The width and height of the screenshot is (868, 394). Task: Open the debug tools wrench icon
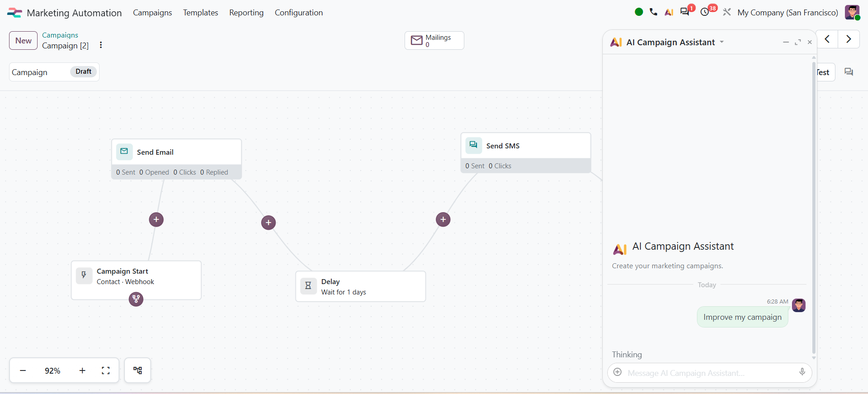(727, 12)
